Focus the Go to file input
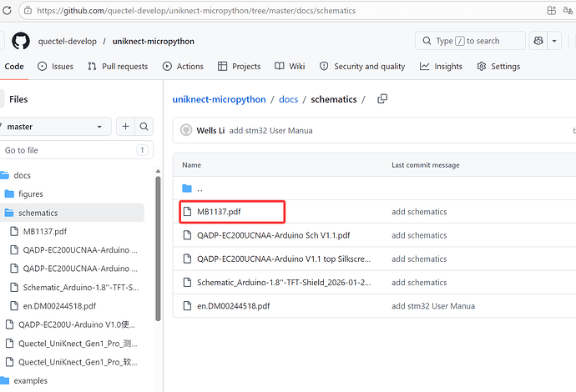The width and height of the screenshot is (576, 392). click(x=76, y=150)
